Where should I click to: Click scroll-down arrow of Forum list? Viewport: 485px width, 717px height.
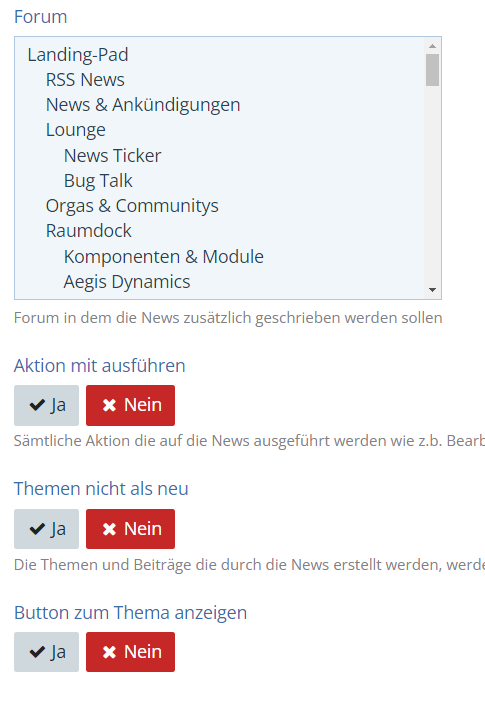[432, 290]
